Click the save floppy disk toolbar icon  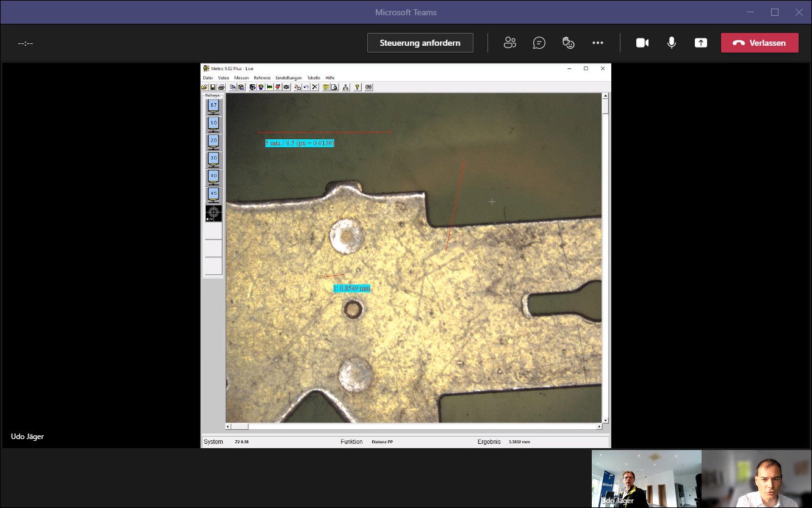pos(213,87)
